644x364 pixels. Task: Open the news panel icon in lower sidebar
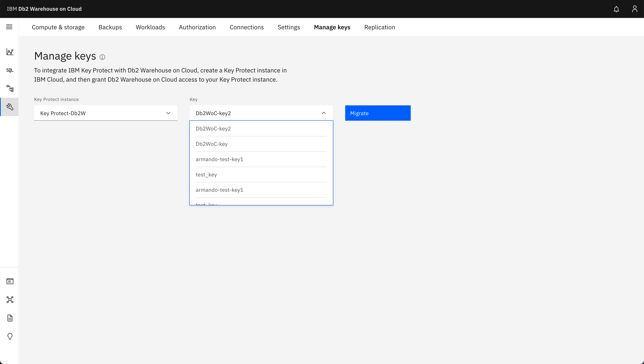point(10,281)
